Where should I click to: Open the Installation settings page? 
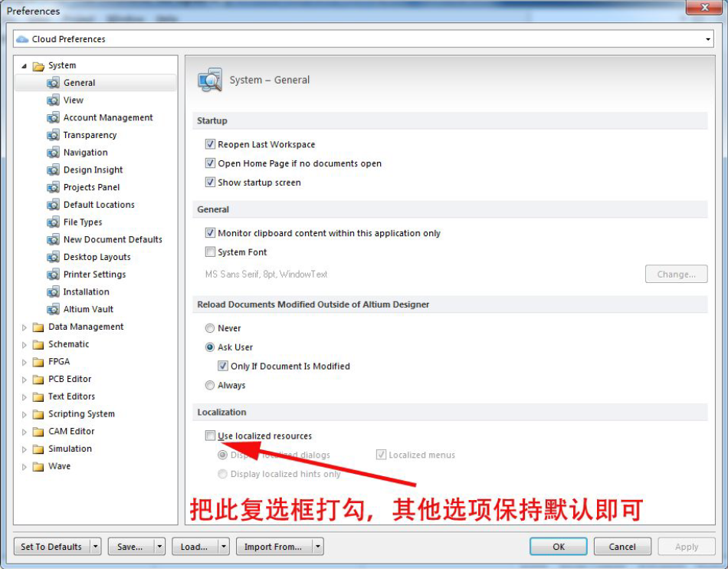(x=87, y=292)
